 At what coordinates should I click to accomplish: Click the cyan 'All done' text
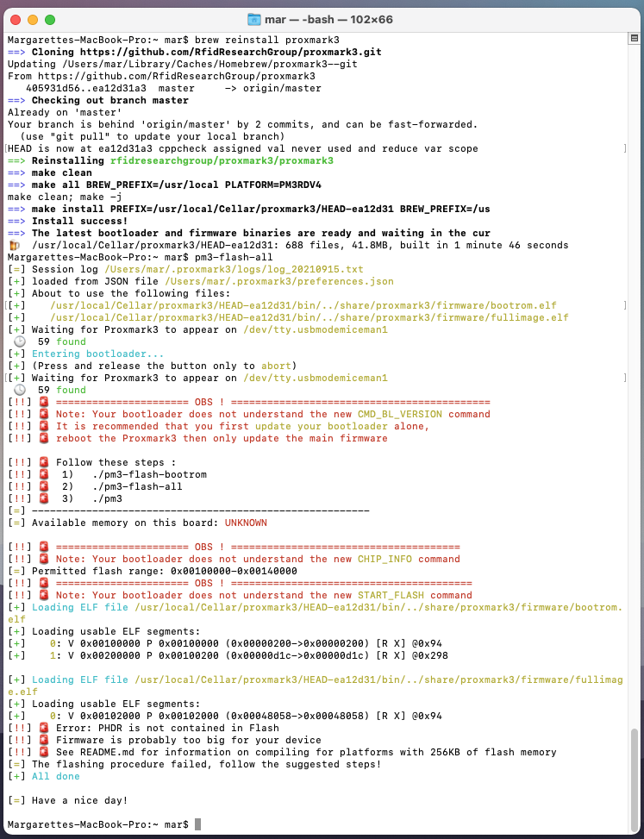point(56,776)
